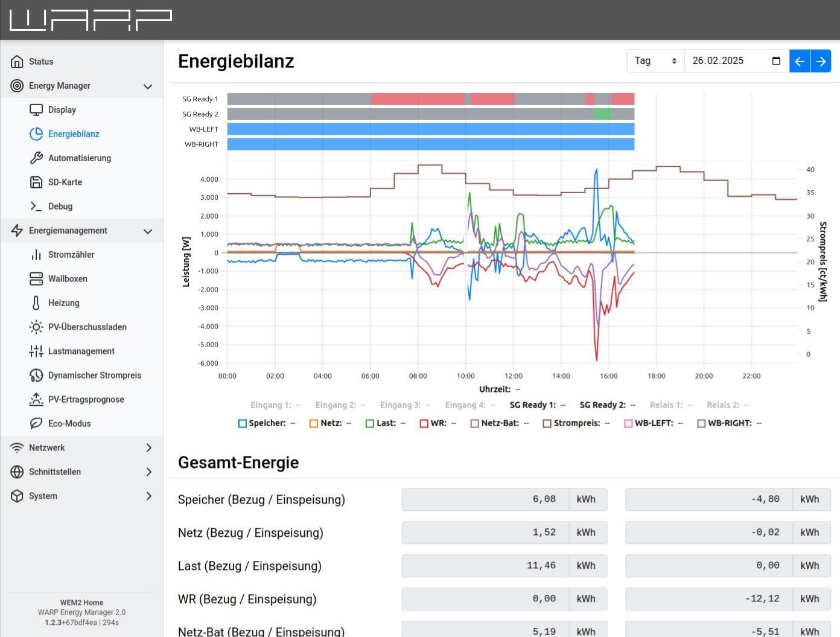Click the Automatisierung wrench icon
Screen dimensions: 840x637
point(36,158)
